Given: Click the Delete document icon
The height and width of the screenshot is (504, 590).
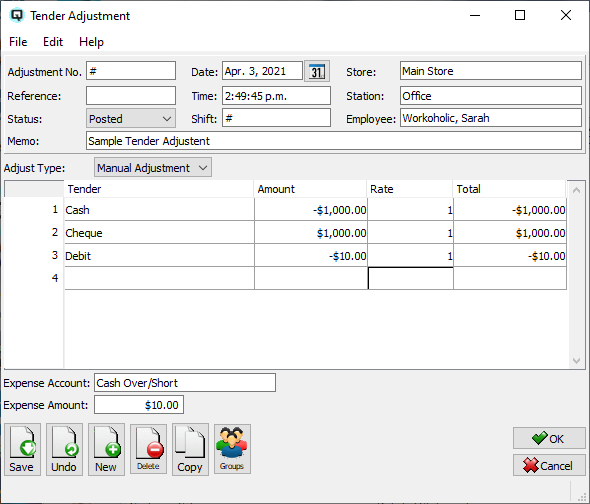Looking at the screenshot, I should pos(148,449).
